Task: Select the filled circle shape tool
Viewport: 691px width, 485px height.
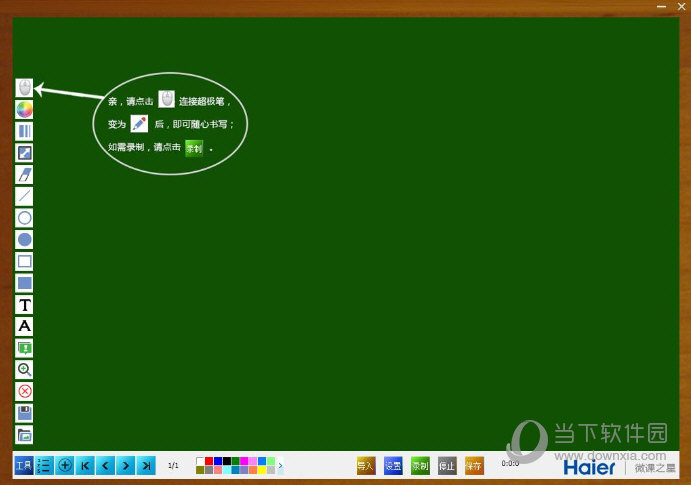Action: click(x=24, y=240)
